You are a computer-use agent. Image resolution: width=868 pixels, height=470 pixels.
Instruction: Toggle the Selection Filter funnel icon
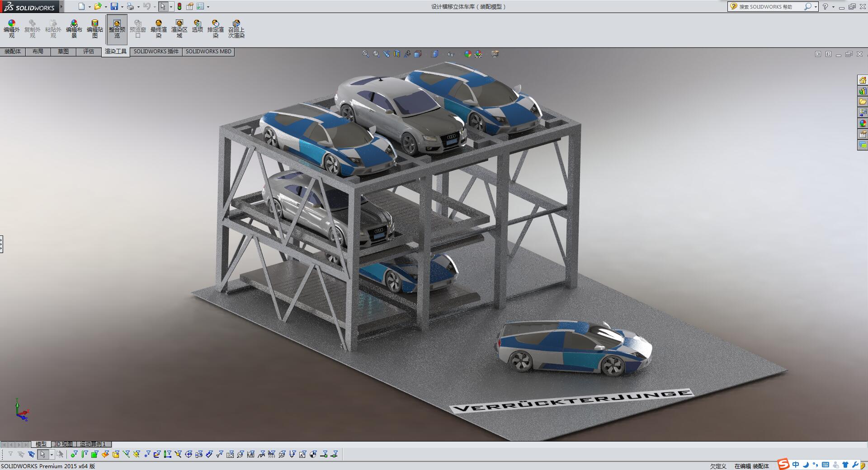[x=10, y=454]
